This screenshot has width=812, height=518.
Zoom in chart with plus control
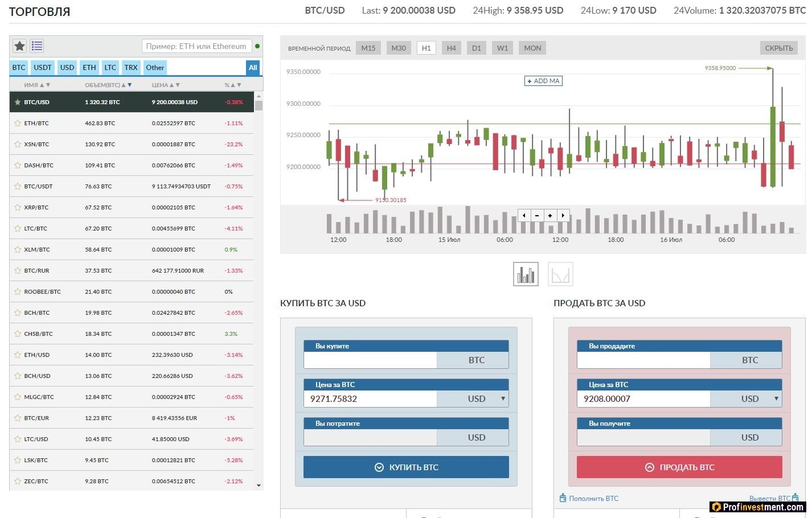[550, 216]
